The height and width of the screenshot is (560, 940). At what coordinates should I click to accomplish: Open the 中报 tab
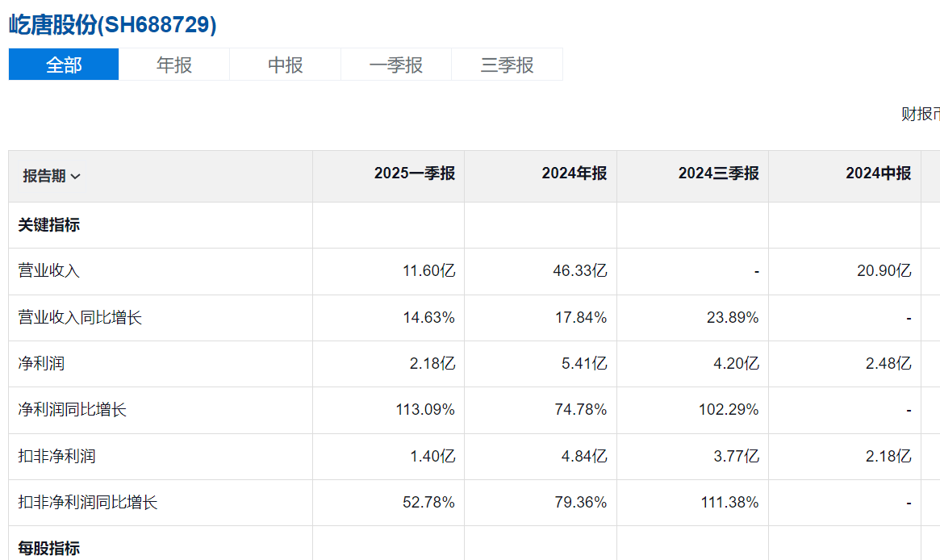tap(286, 65)
